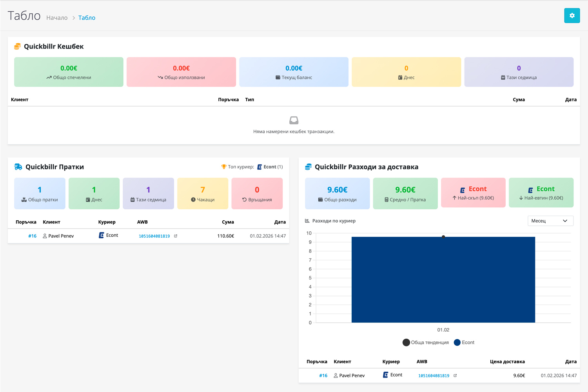Toggle the Обща тенденция legend item

[426, 343]
